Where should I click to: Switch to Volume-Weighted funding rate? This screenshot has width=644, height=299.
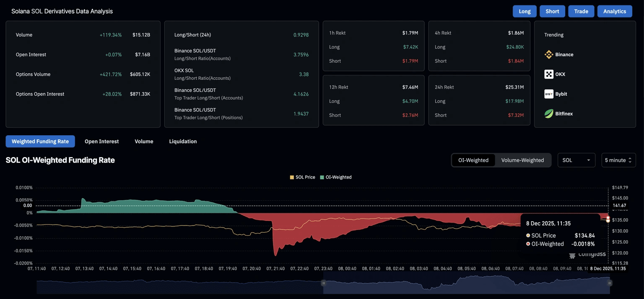(522, 160)
